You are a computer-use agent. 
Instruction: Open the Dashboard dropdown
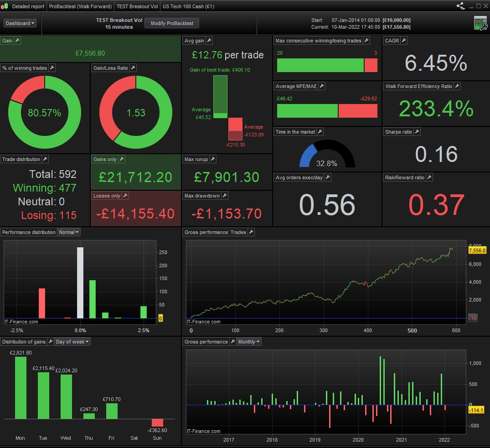[20, 23]
